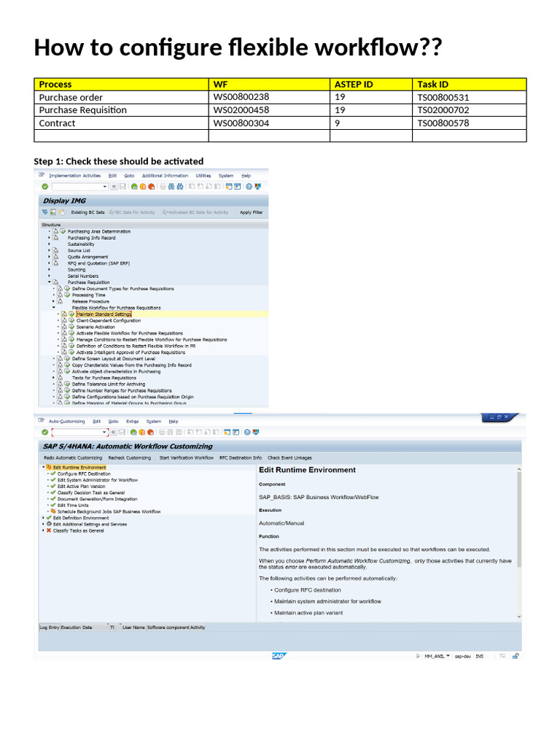This screenshot has width=560, height=747.
Task: Click the red Cancel icon in Display IMG toolbar
Action: (151, 187)
